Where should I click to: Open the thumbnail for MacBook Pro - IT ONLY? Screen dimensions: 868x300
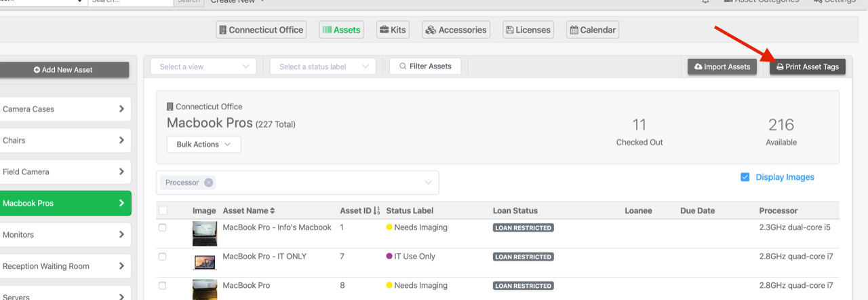(x=205, y=261)
